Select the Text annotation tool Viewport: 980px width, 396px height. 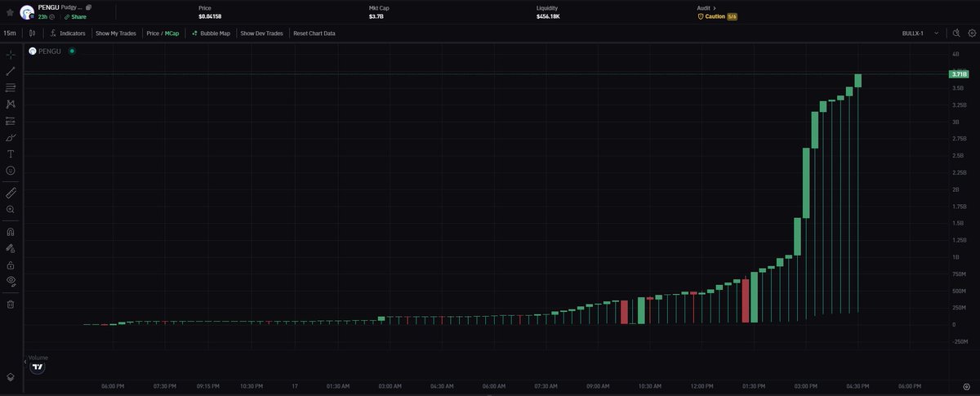pyautogui.click(x=10, y=154)
